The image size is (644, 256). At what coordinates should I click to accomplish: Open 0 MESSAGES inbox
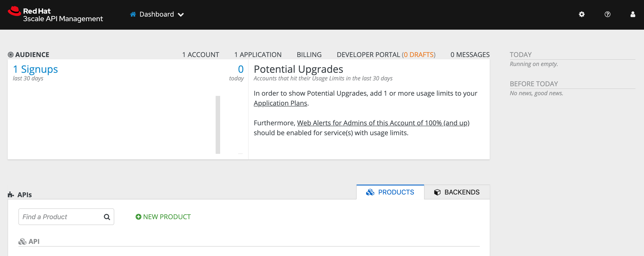pos(470,54)
